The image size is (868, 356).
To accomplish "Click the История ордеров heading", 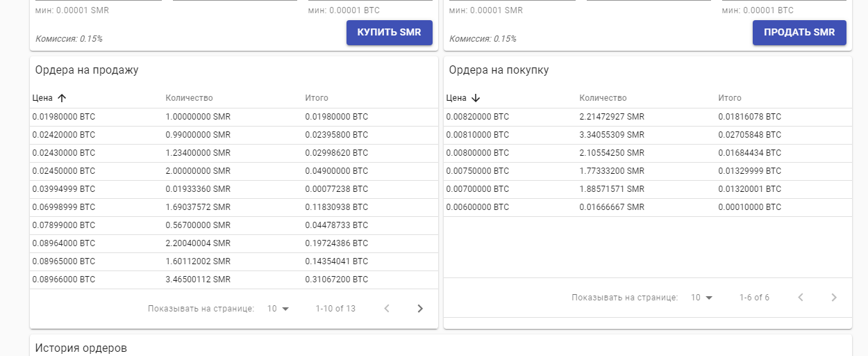I will pyautogui.click(x=81, y=348).
